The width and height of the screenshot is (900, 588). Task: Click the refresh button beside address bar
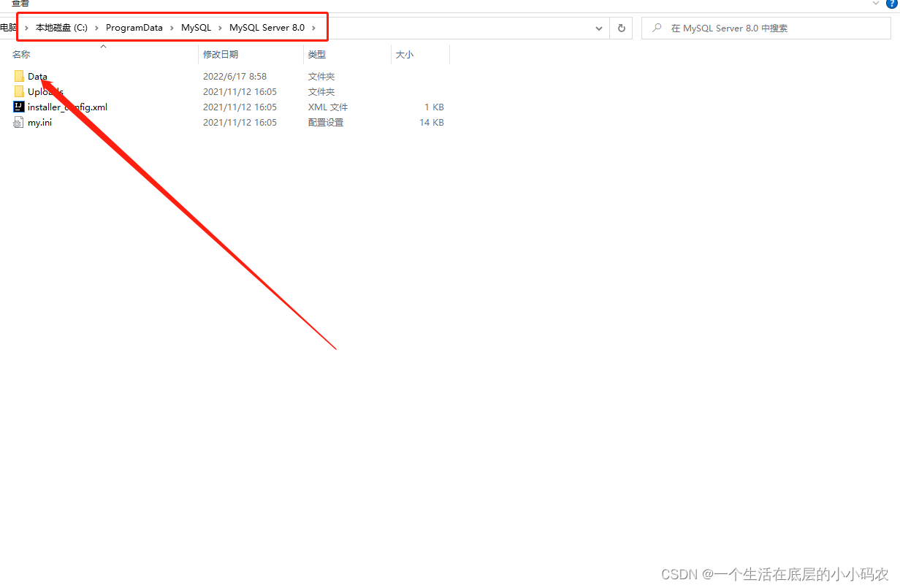[x=622, y=28]
